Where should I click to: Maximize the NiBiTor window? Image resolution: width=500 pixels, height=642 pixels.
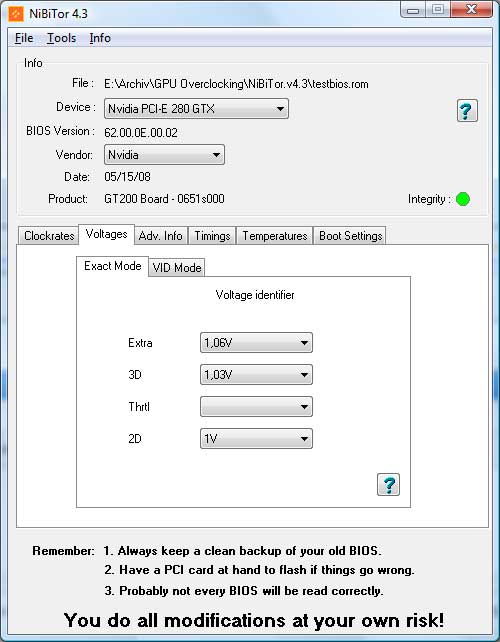pos(438,10)
